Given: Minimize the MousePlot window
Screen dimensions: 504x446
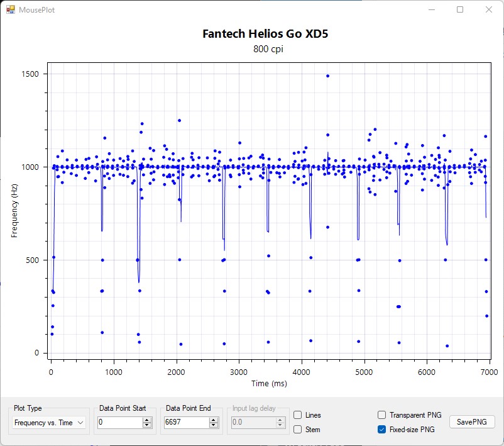Looking at the screenshot, I should point(431,9).
